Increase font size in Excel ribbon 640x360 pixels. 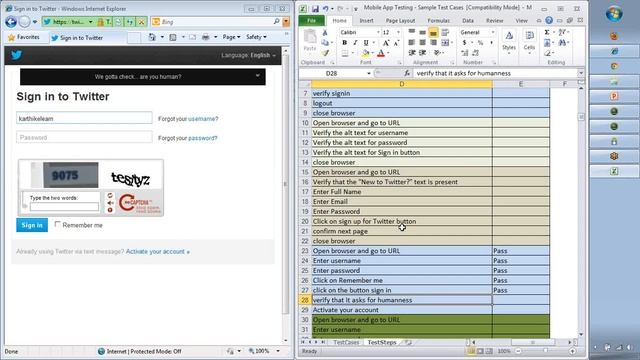[385, 42]
